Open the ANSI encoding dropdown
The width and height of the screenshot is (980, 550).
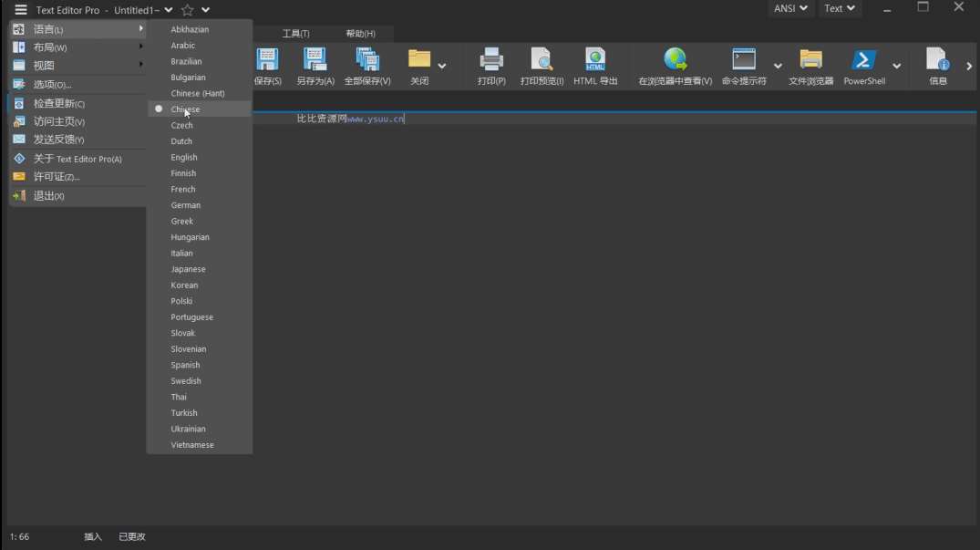point(790,9)
